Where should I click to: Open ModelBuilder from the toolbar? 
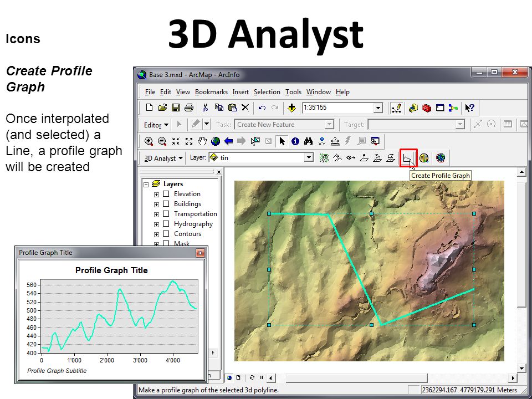tap(453, 108)
